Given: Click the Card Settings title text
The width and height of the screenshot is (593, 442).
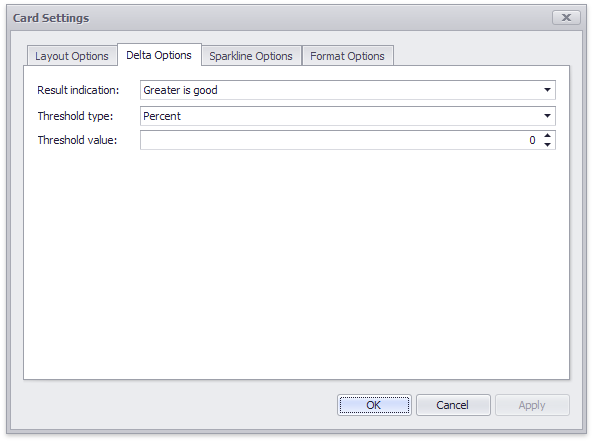Looking at the screenshot, I should [x=51, y=18].
